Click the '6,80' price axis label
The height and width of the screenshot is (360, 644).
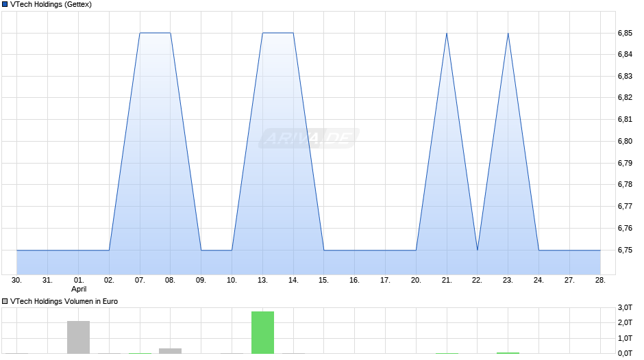[x=625, y=141]
